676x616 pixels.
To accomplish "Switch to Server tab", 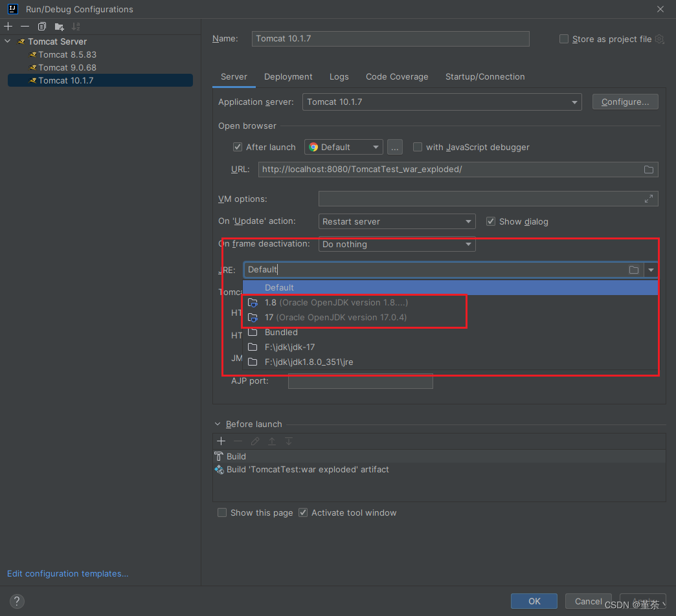I will point(234,77).
